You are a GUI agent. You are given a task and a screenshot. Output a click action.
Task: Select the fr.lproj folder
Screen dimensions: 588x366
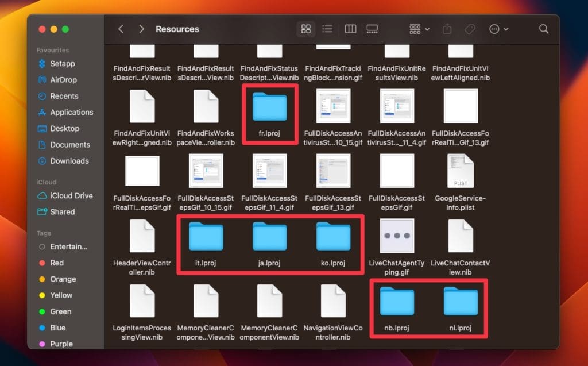[269, 106]
